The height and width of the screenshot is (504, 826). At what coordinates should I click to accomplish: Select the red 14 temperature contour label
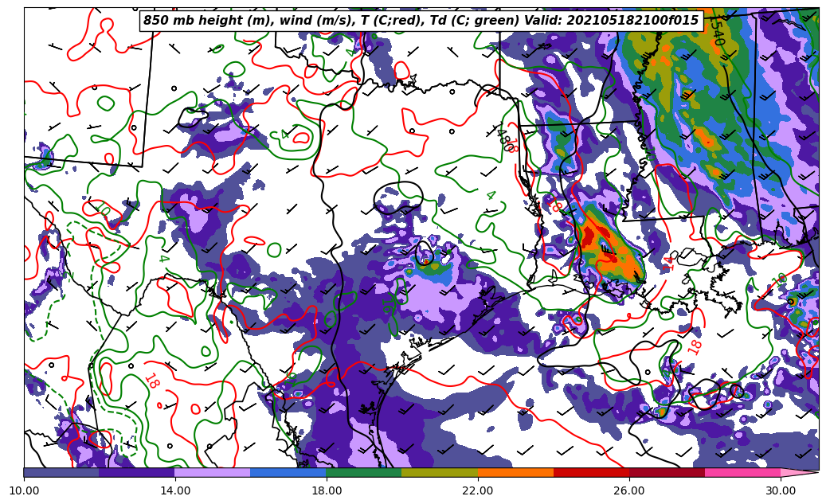coord(669,262)
